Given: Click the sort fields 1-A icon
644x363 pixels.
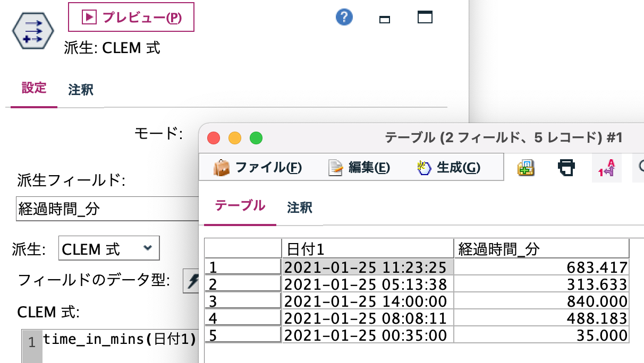Looking at the screenshot, I should [606, 167].
